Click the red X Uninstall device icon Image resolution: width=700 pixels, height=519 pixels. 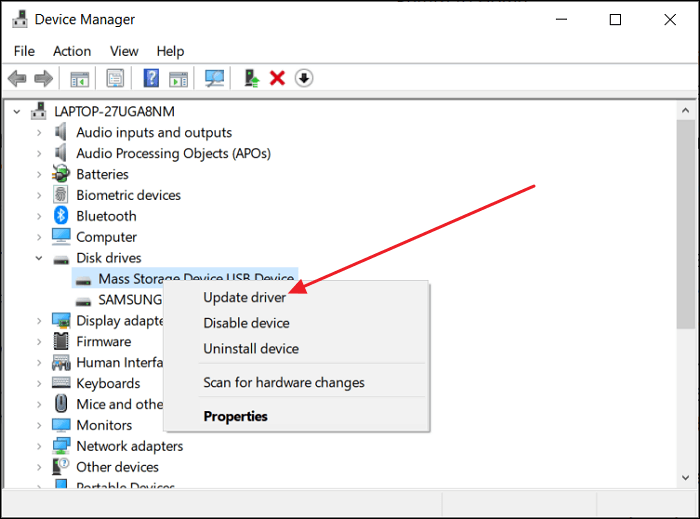[278, 78]
